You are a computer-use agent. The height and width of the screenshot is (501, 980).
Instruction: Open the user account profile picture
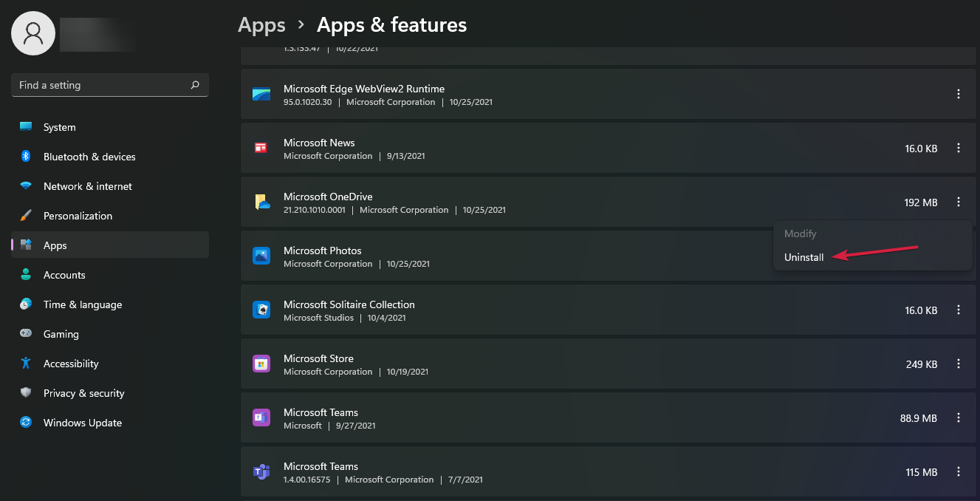(x=32, y=33)
